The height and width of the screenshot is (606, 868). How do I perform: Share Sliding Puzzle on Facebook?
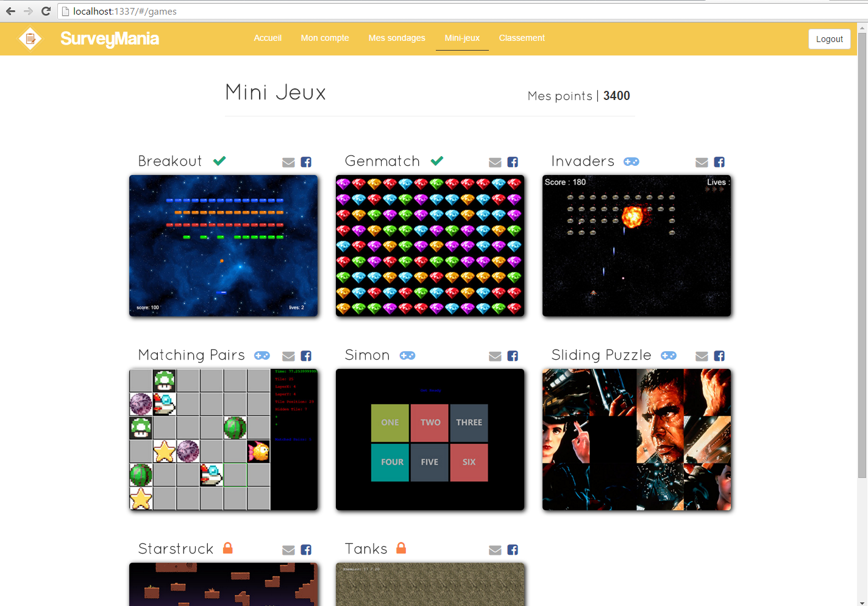tap(719, 356)
